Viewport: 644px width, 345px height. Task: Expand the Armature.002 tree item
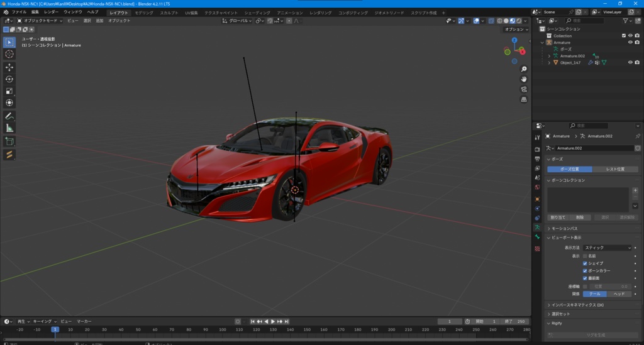tap(549, 56)
